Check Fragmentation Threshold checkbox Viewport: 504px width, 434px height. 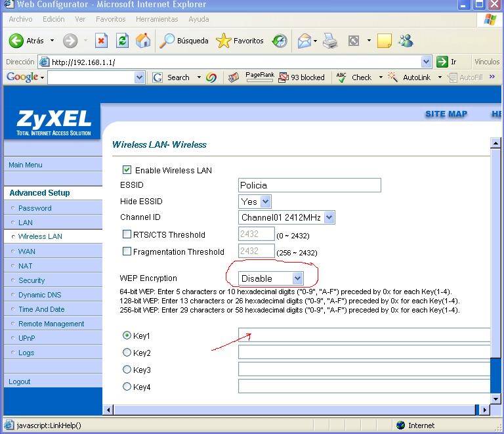click(127, 251)
